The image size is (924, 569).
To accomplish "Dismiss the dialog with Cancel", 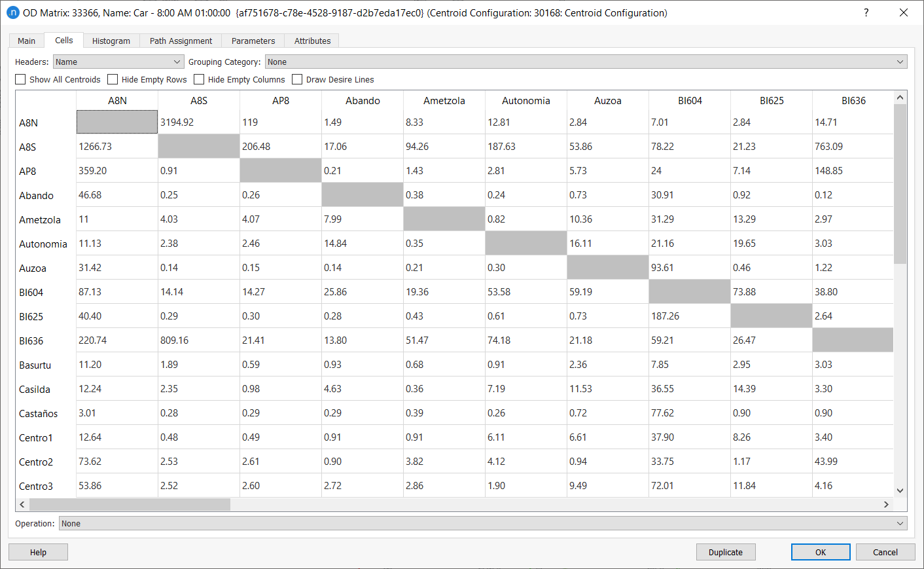I will click(x=885, y=551).
